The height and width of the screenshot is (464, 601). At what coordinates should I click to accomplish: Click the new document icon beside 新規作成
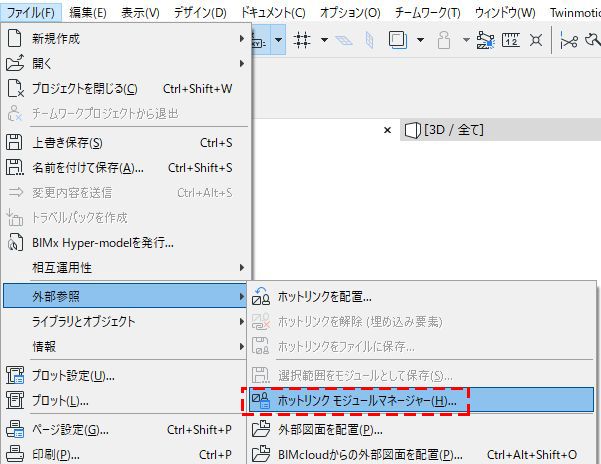[15, 38]
